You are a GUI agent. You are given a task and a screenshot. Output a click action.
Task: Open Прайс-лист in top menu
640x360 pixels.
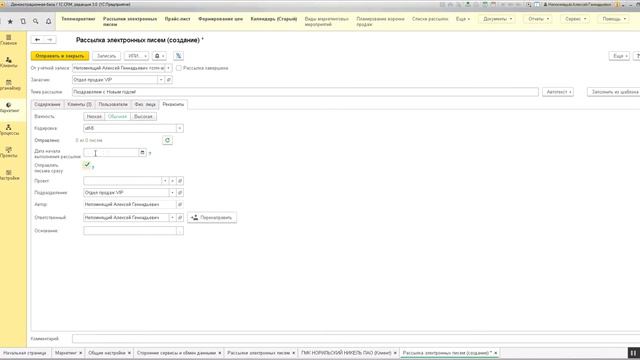tap(178, 19)
